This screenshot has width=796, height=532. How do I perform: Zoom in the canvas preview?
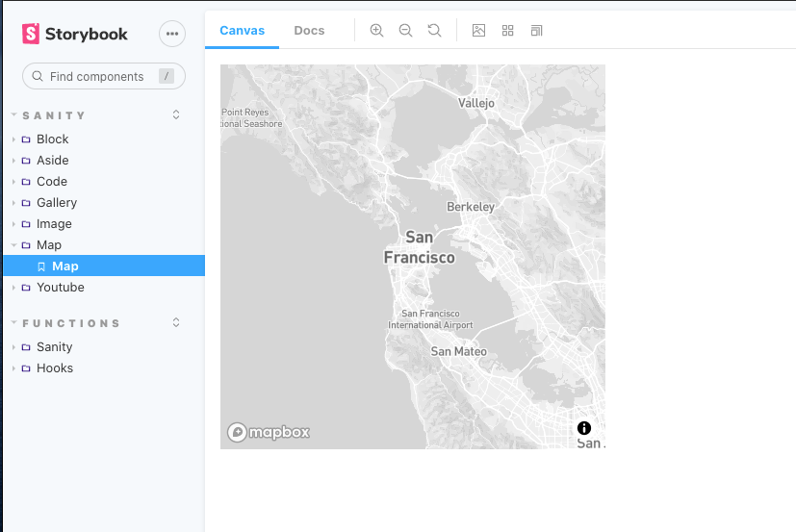coord(376,31)
